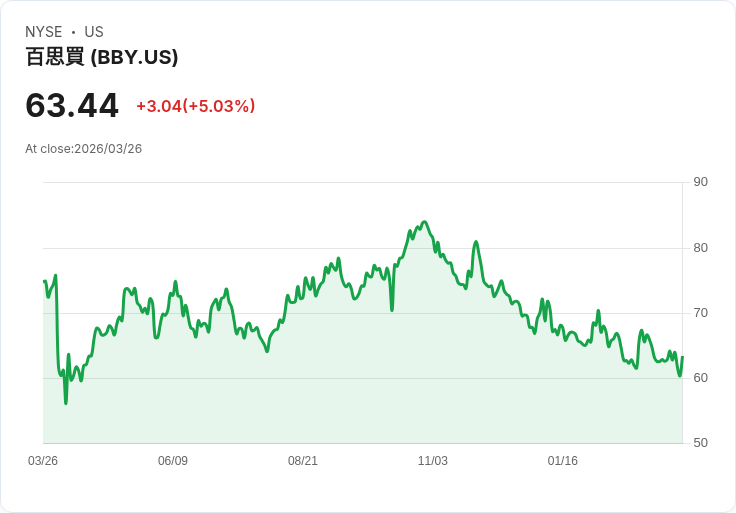Click the 90 price axis label

tap(701, 182)
